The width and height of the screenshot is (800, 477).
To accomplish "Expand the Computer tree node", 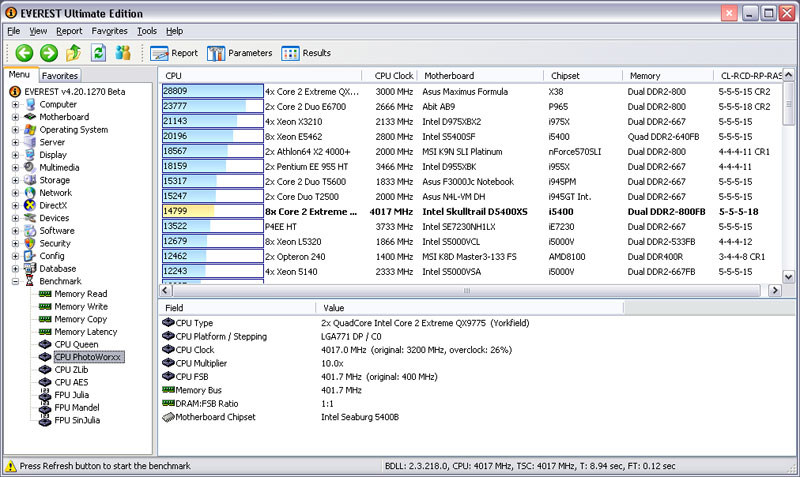I will tap(15, 105).
